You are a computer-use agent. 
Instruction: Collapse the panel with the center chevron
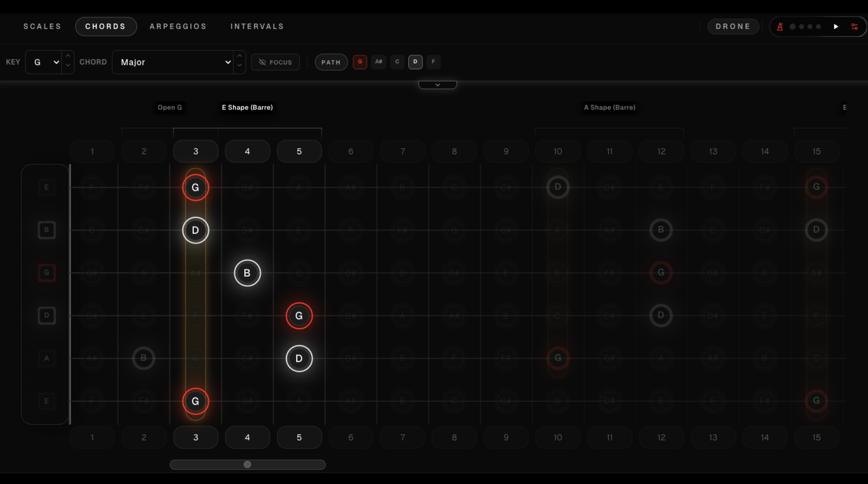pos(437,84)
